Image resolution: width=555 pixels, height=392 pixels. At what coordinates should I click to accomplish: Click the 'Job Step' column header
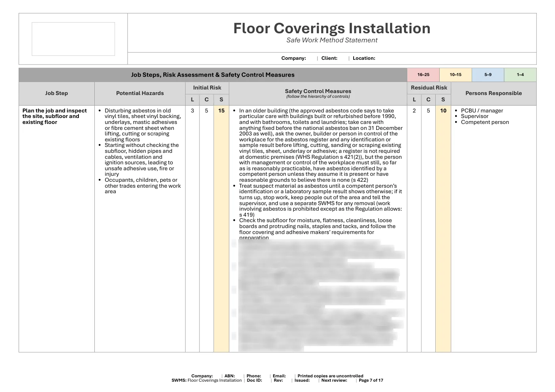tap(56, 93)
